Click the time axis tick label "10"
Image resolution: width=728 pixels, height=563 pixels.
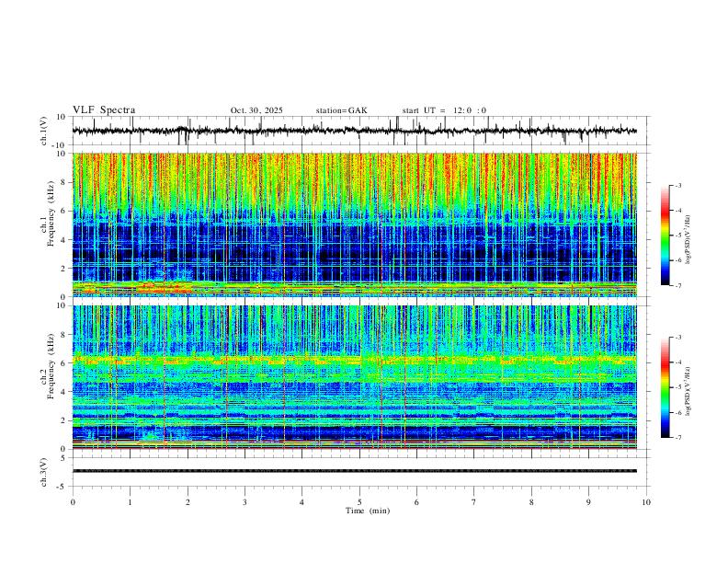(646, 502)
